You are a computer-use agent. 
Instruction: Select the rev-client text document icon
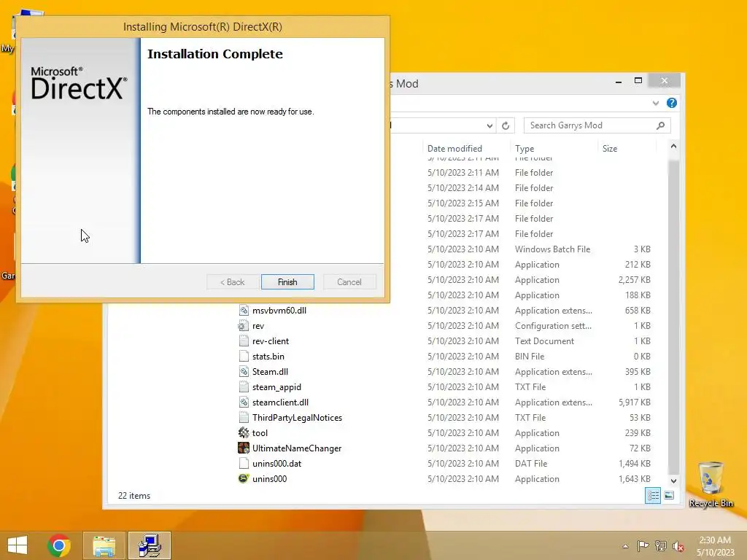point(244,341)
